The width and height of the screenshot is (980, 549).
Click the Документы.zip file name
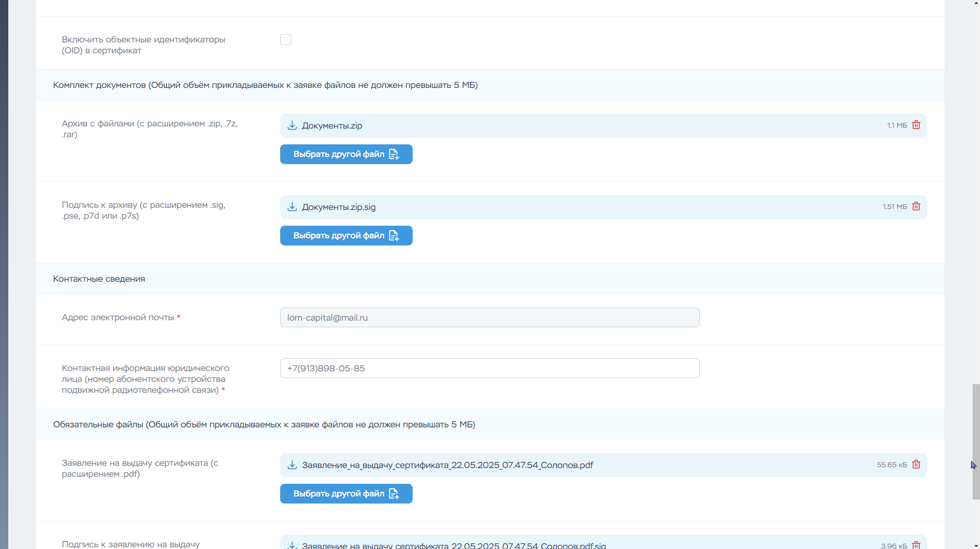[332, 126]
